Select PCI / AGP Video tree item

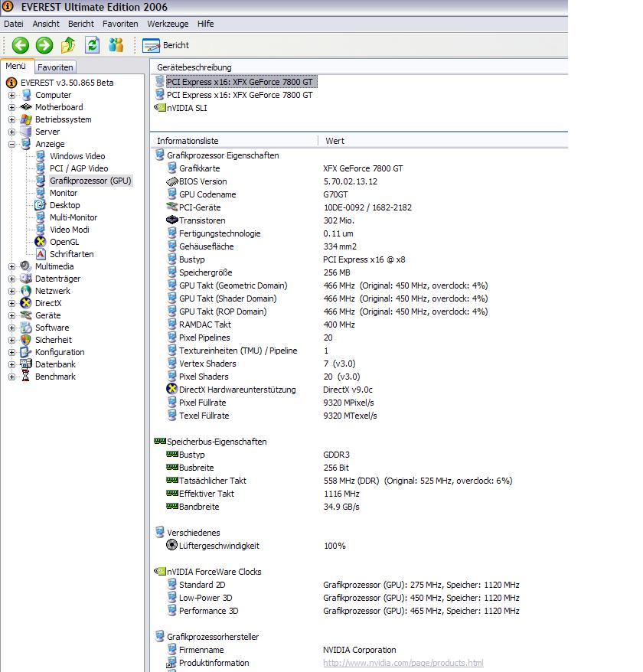(79, 169)
